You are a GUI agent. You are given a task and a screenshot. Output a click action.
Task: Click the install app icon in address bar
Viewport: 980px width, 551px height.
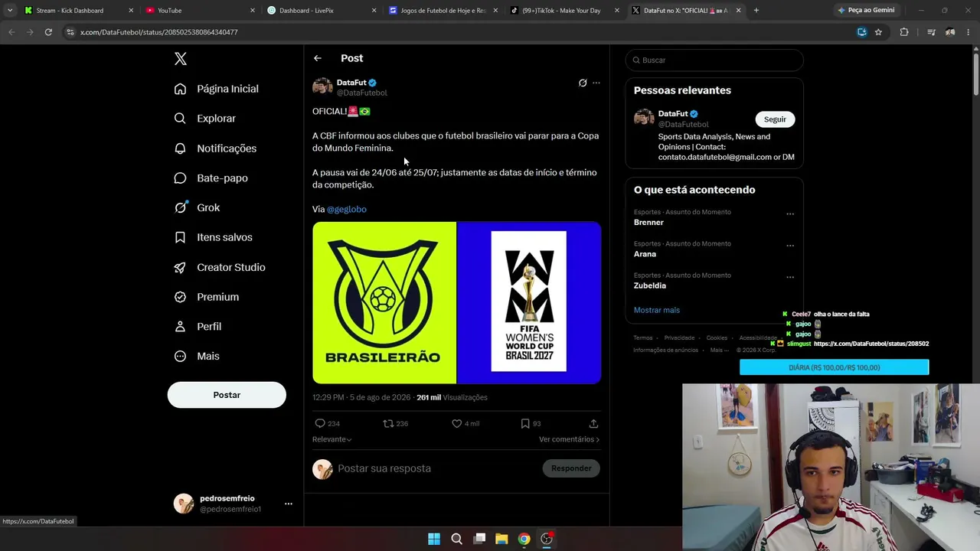(862, 32)
